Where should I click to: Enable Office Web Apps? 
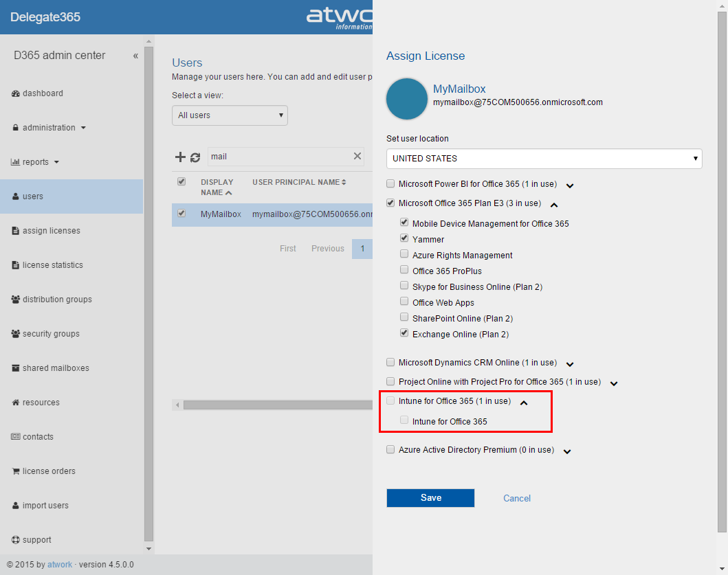(404, 301)
